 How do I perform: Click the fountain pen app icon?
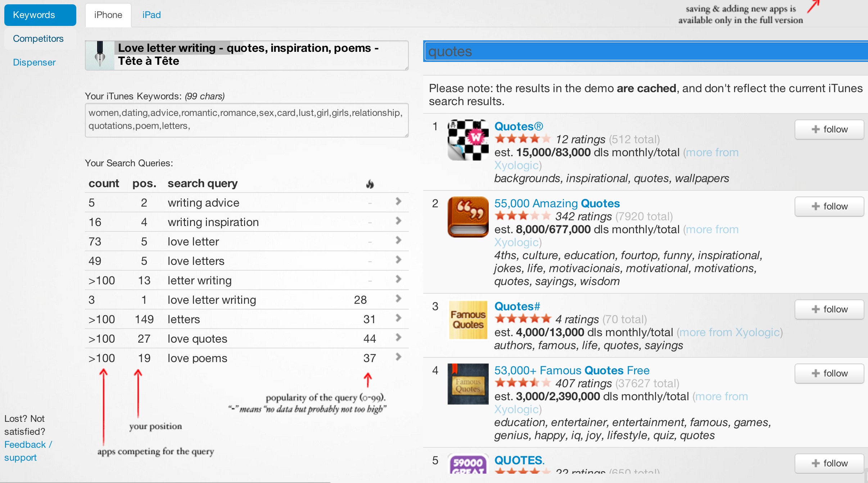click(100, 55)
